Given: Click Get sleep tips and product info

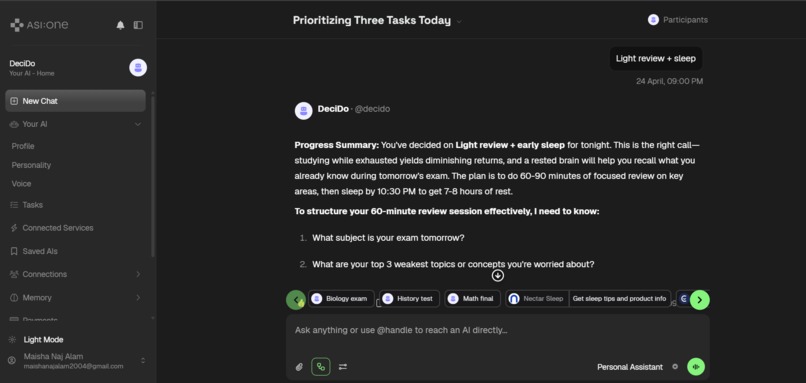Looking at the screenshot, I should tap(619, 299).
